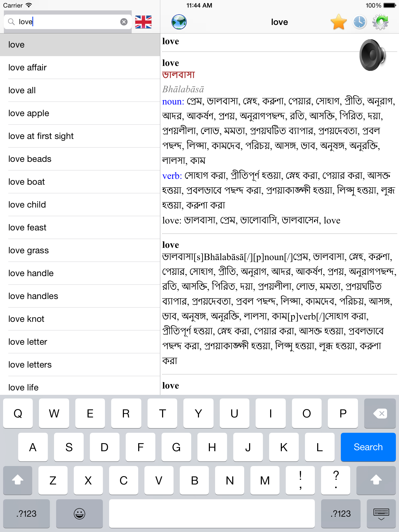Open the emoji keyboard

79,514
